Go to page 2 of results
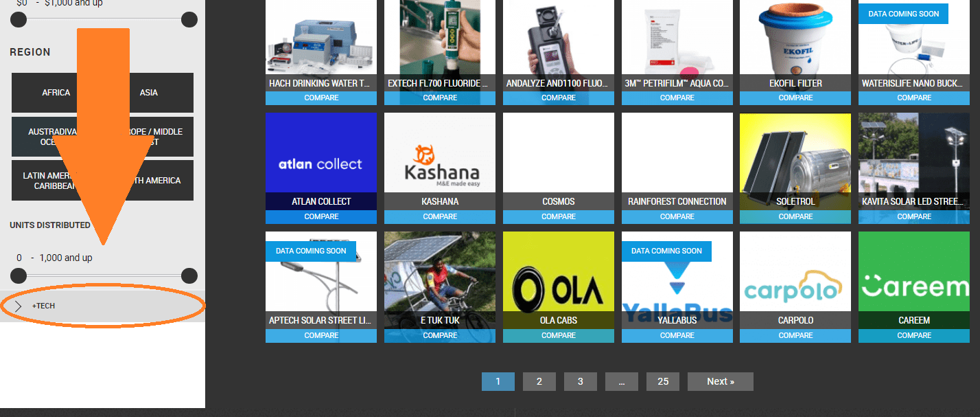The image size is (980, 417). [539, 381]
